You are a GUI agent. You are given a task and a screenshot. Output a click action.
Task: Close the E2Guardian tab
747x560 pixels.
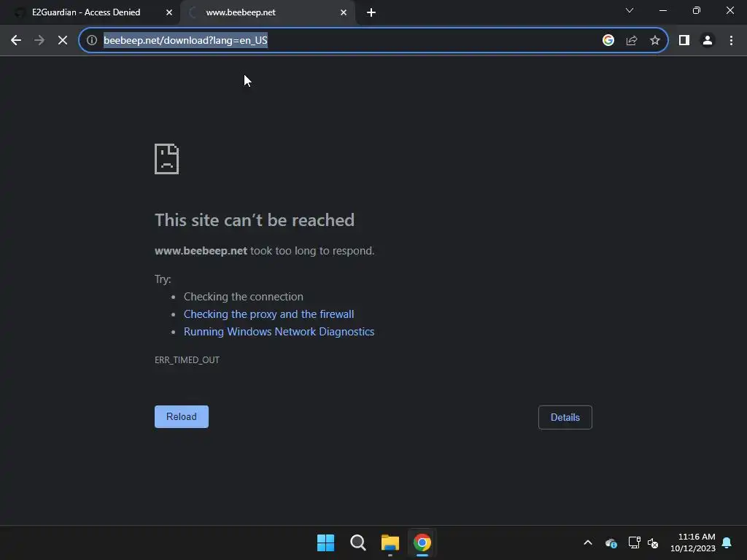169,12
